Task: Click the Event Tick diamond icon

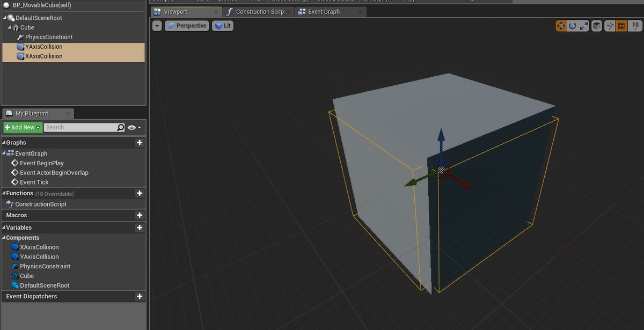Action: 15,182
